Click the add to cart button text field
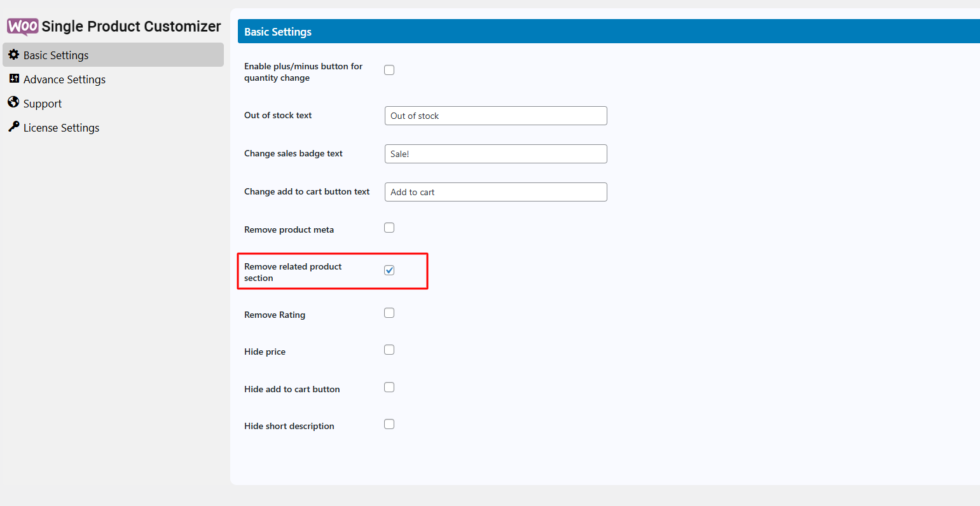Image resolution: width=980 pixels, height=506 pixels. 495,192
